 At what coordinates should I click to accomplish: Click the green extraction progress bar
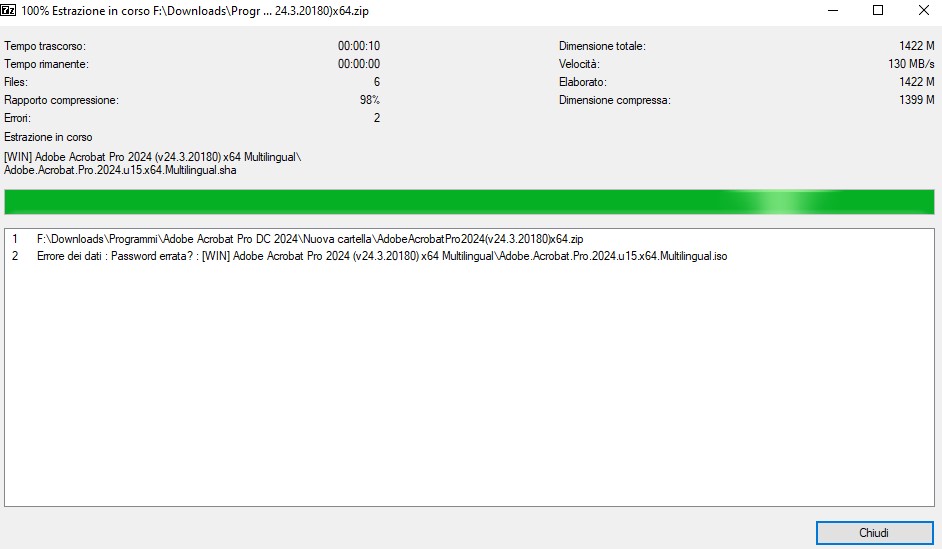469,202
